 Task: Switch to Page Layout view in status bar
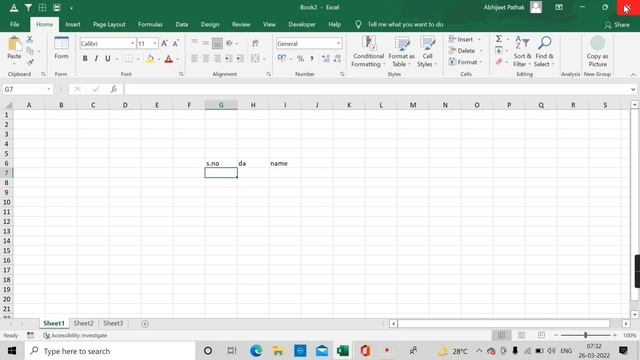click(521, 335)
